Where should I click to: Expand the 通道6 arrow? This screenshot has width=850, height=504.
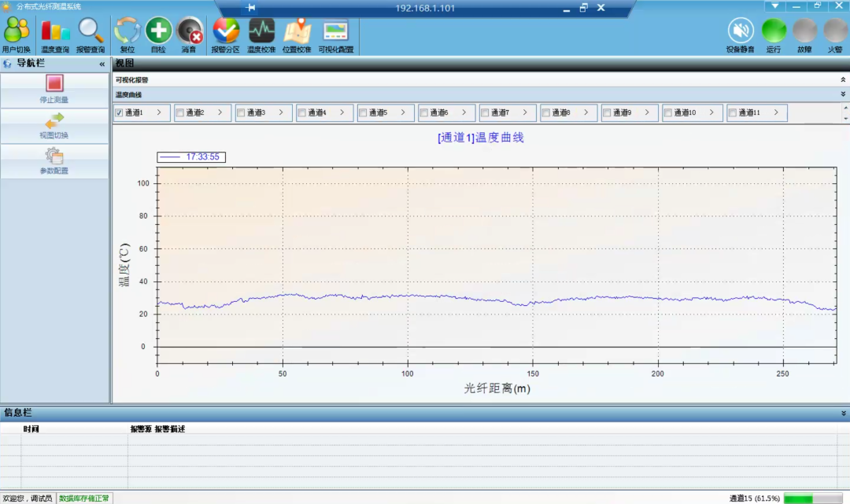coord(464,112)
